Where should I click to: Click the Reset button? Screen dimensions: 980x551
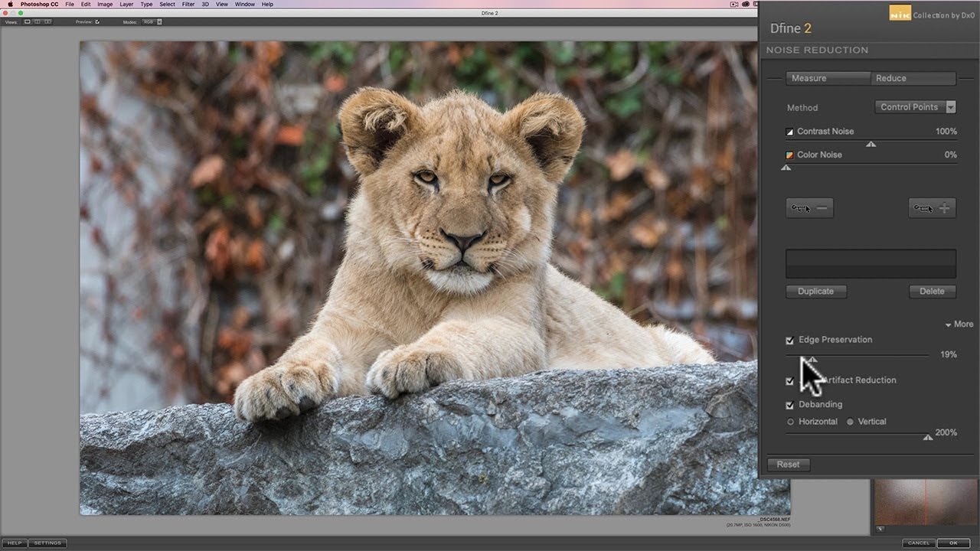pos(789,465)
